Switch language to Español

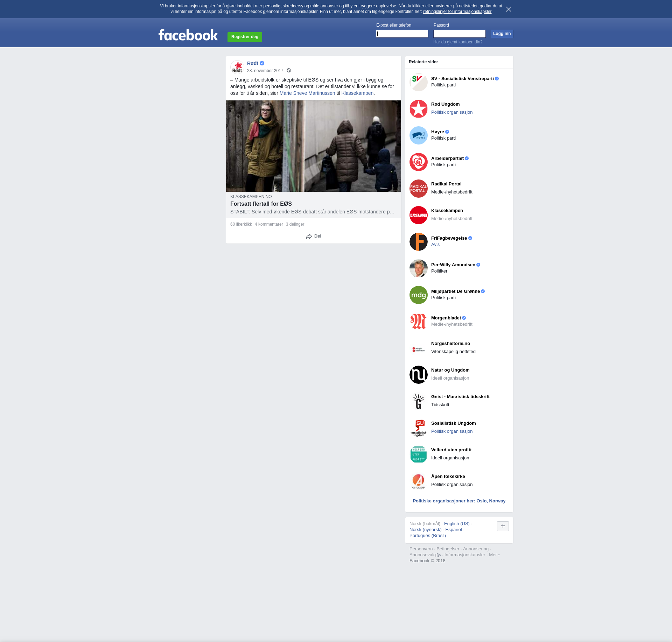(x=454, y=530)
